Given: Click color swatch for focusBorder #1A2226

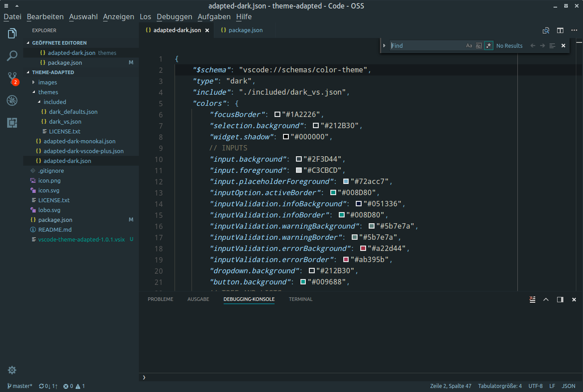Looking at the screenshot, I should tap(277, 115).
